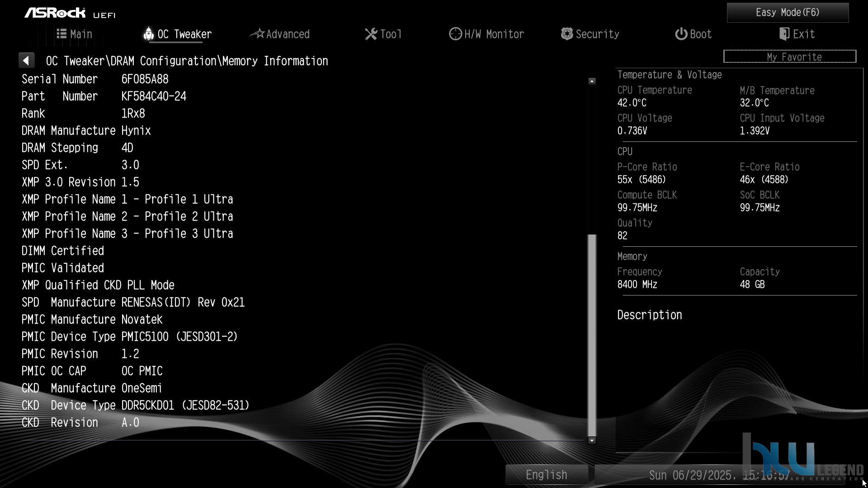The width and height of the screenshot is (868, 488).
Task: Click the Exit door icon
Action: pyautogui.click(x=784, y=34)
